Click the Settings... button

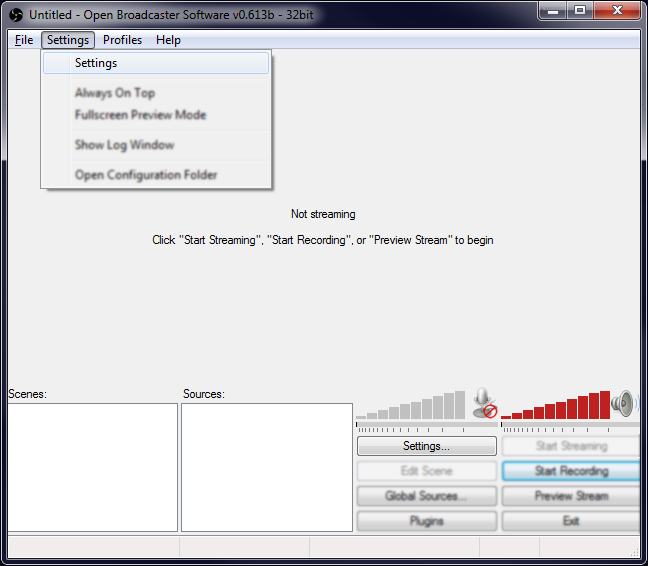(427, 446)
